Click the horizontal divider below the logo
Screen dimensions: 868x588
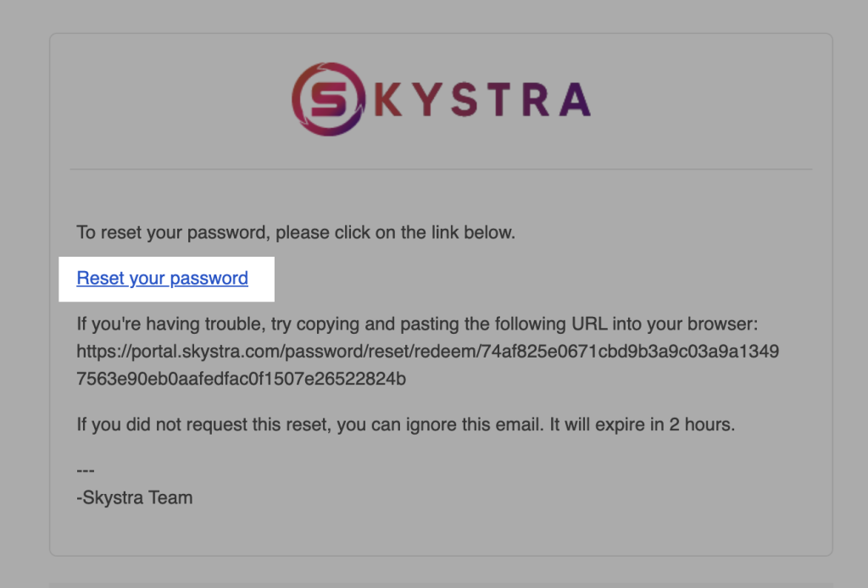click(x=441, y=169)
